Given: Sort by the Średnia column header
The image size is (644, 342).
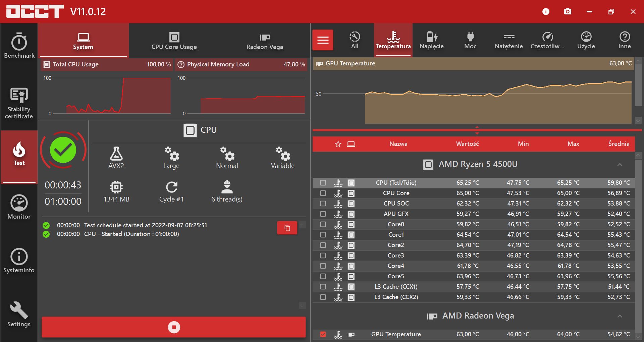Looking at the screenshot, I should click(x=619, y=144).
